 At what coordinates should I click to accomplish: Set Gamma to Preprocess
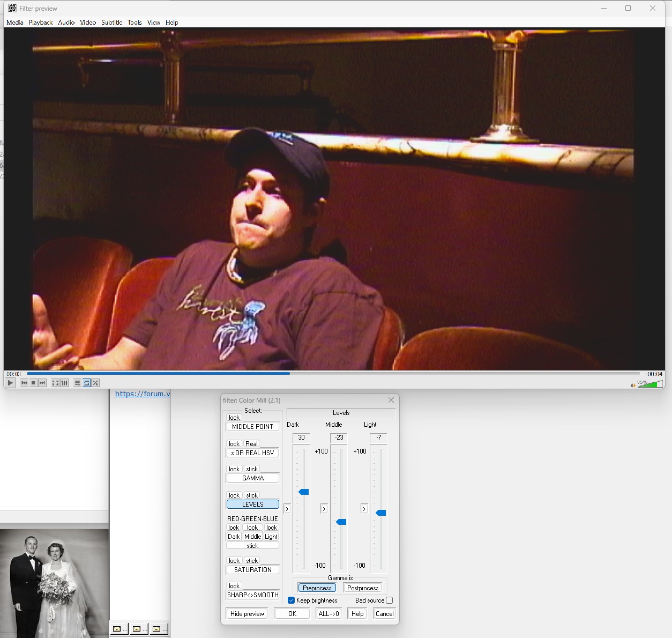click(x=317, y=588)
